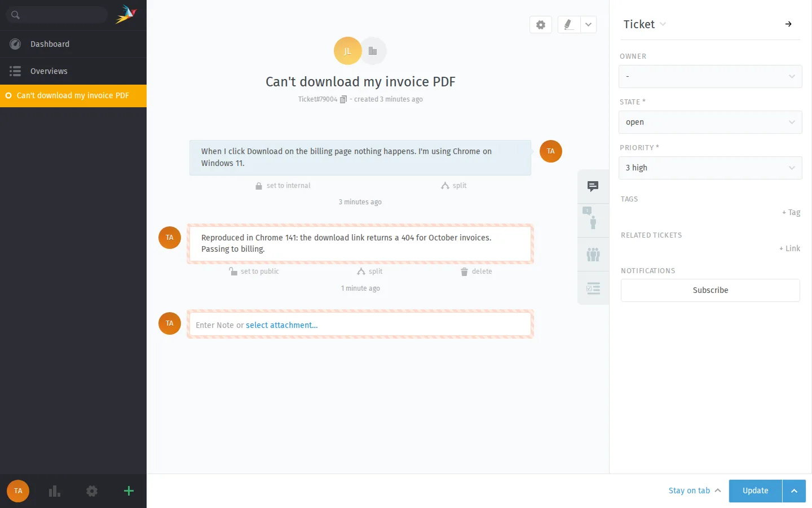Open the Owner dropdown
812x508 pixels.
pos(710,76)
